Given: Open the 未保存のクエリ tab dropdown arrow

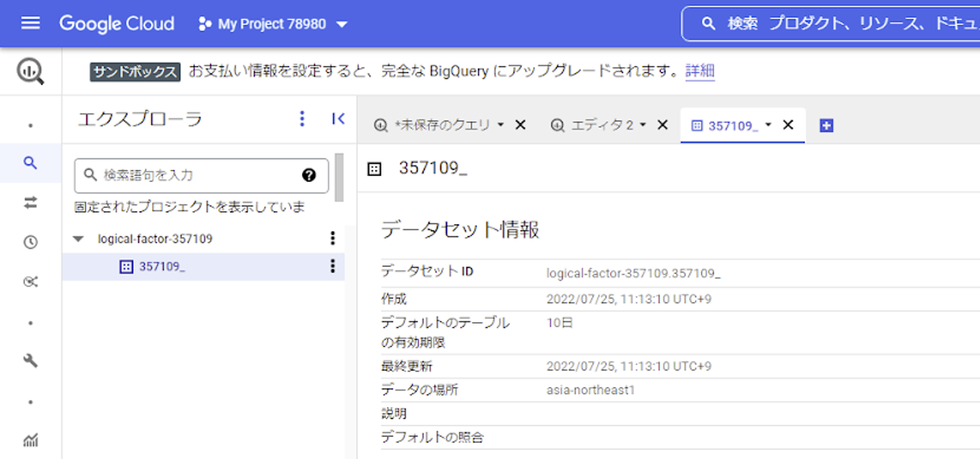Looking at the screenshot, I should pyautogui.click(x=501, y=125).
